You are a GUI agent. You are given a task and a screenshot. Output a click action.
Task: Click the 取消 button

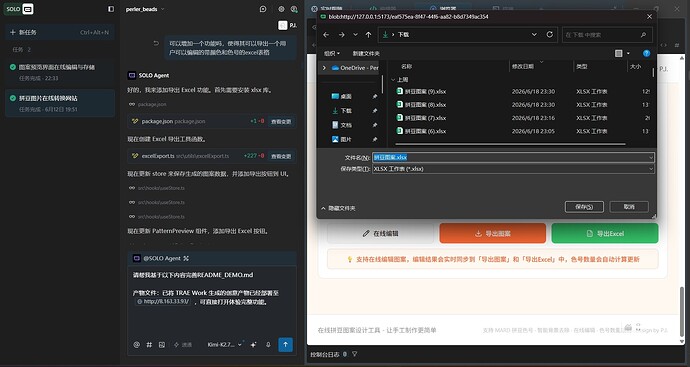pyautogui.click(x=629, y=207)
